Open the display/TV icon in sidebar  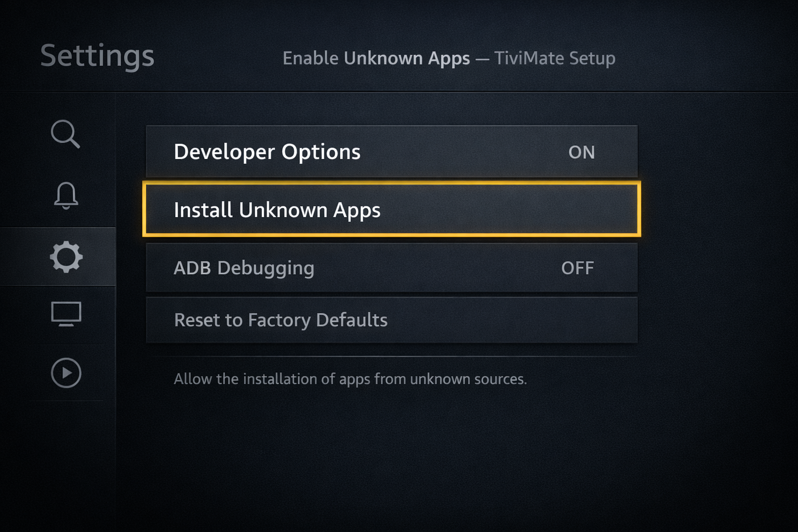coord(65,314)
